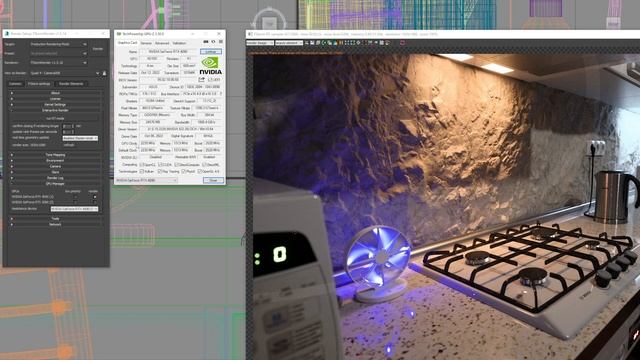This screenshot has width=640, height=360.
Task: Toggle the Ray Tracing checkbox
Action: click(x=160, y=171)
